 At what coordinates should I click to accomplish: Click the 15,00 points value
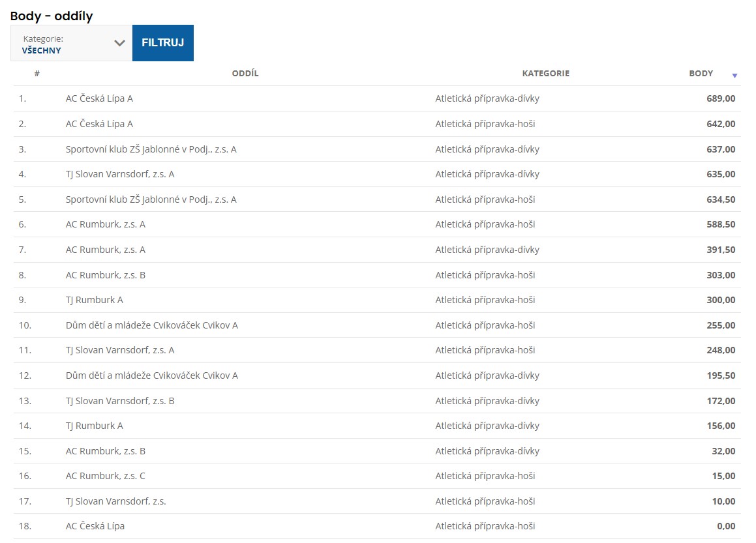tap(723, 476)
